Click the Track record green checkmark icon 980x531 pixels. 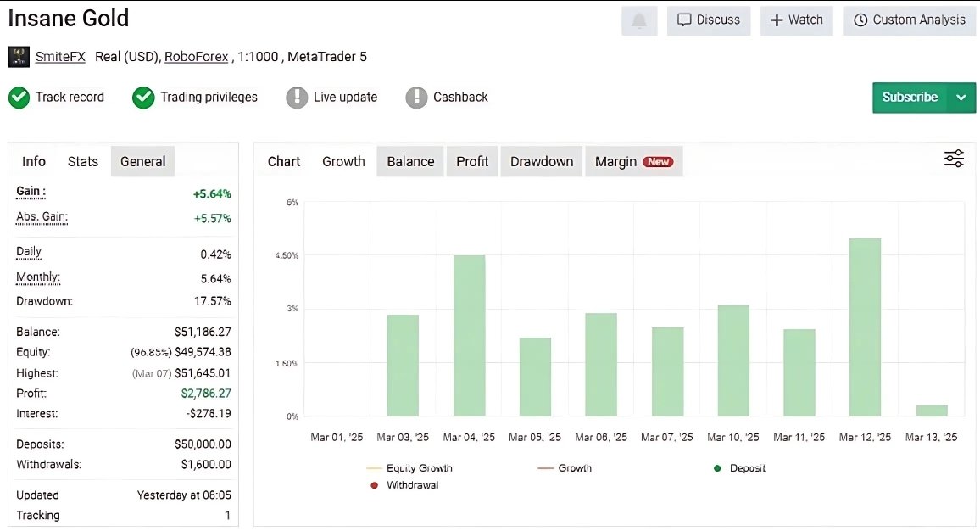19,98
